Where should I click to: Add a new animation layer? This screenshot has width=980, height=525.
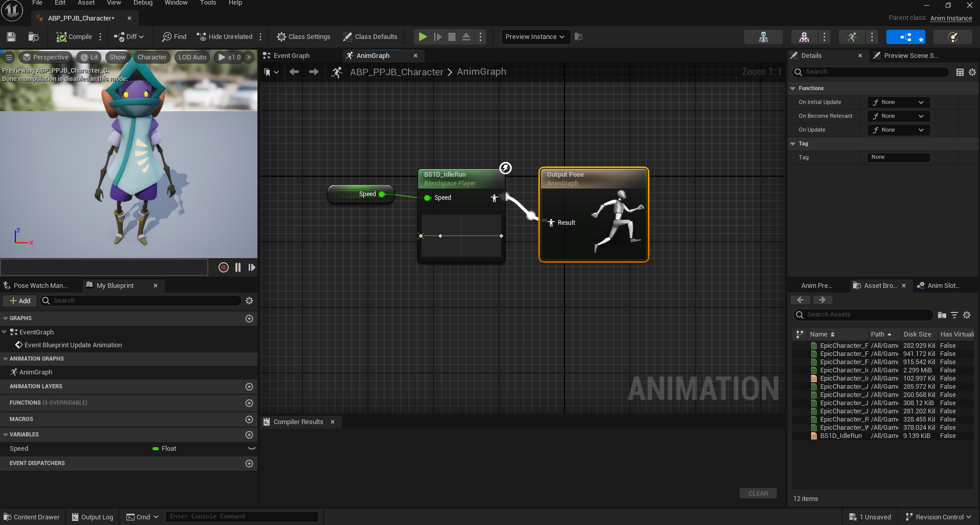pos(249,387)
